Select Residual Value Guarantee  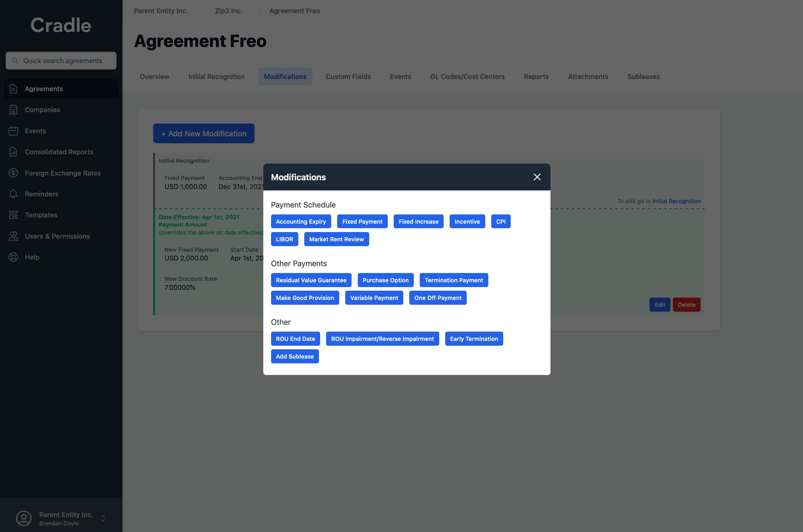311,280
